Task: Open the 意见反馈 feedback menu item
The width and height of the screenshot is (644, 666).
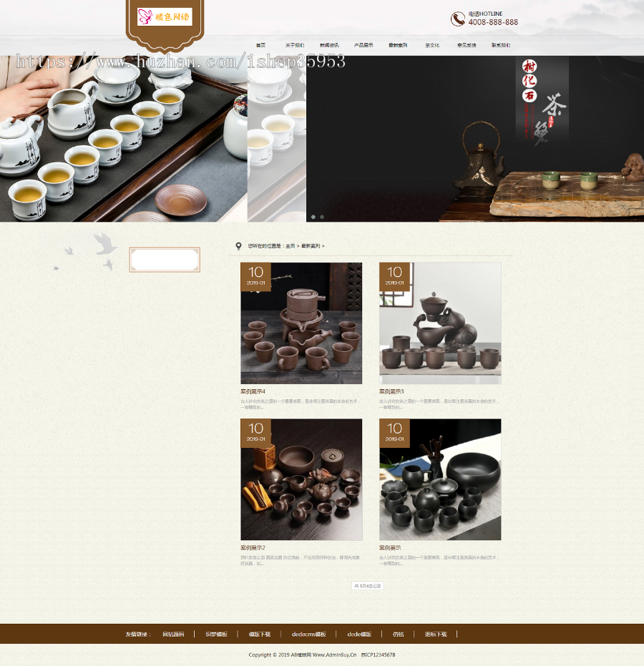Action: [467, 44]
